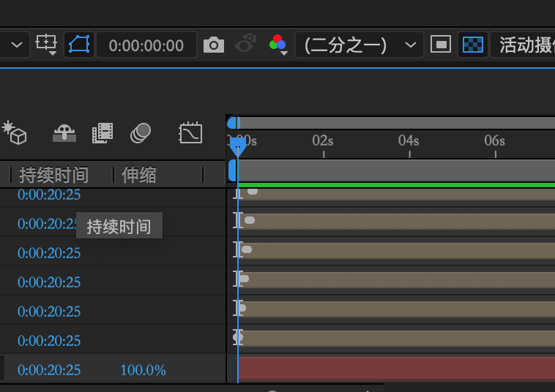Toggle hide shy layers icon
Image resolution: width=555 pixels, height=392 pixels.
[64, 133]
